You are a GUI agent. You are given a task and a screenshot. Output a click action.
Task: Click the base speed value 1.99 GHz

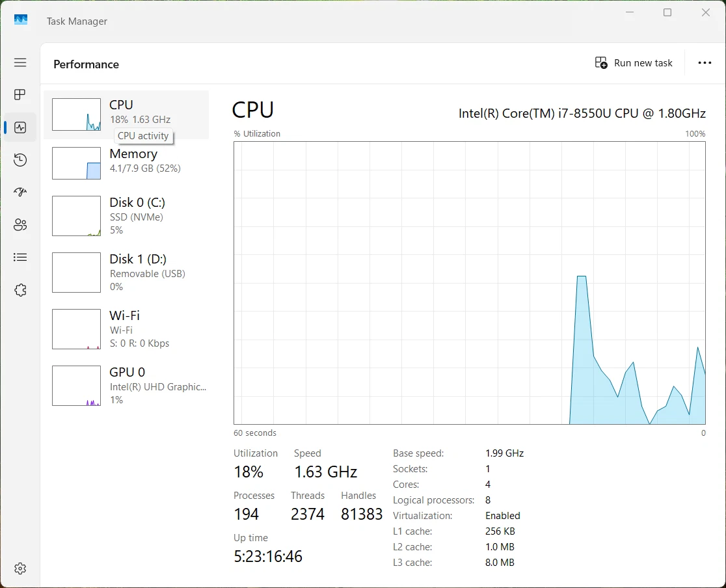(x=505, y=453)
